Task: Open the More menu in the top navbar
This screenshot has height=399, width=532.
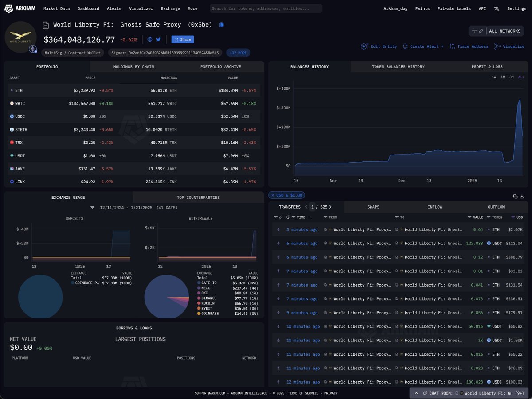Action: point(192,8)
